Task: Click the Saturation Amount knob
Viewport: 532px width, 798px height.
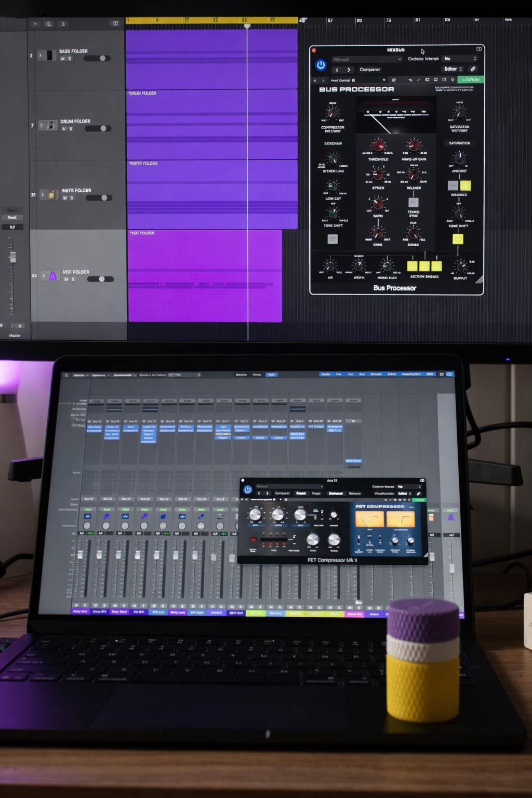Action: point(459,158)
